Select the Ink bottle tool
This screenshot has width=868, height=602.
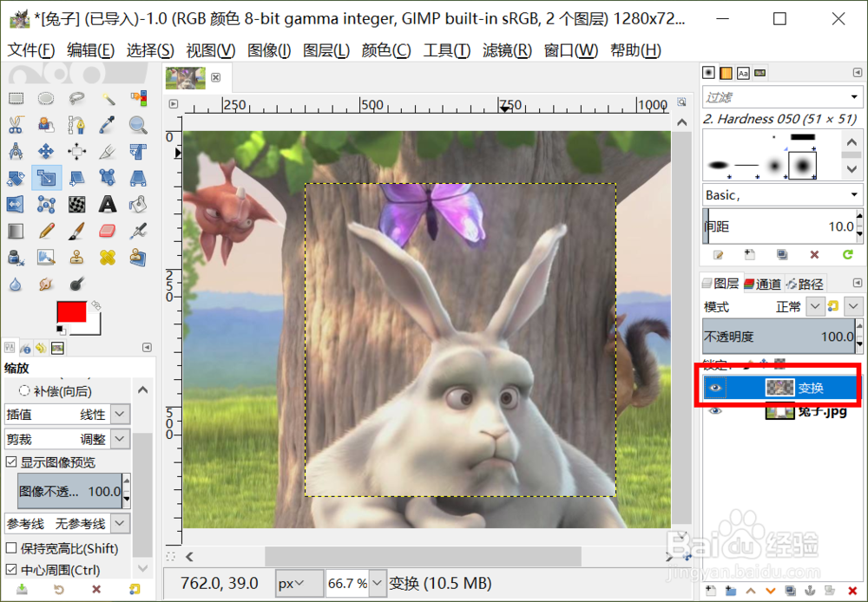pyautogui.click(x=16, y=258)
